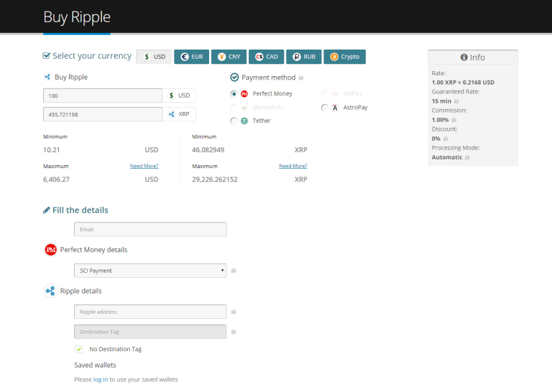This screenshot has width=552, height=392.
Task: Click the tooltip icon beside Automatic processing mode
Action: point(467,157)
